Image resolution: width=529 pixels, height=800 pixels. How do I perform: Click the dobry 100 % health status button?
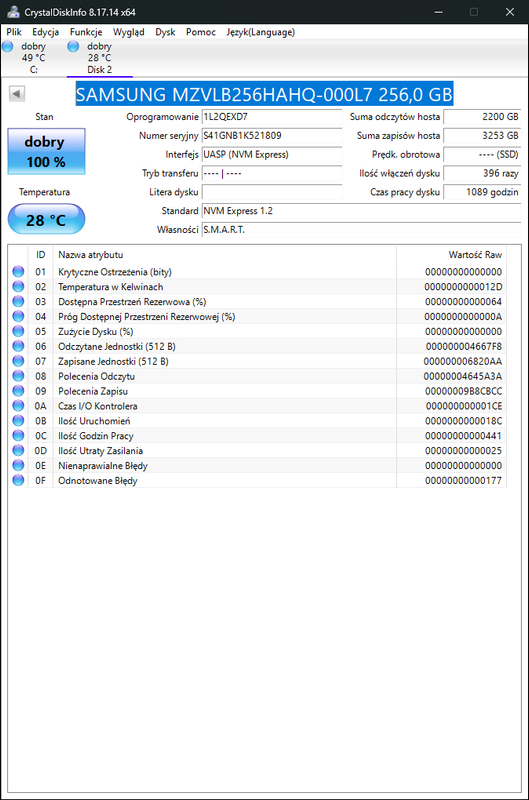click(x=46, y=152)
